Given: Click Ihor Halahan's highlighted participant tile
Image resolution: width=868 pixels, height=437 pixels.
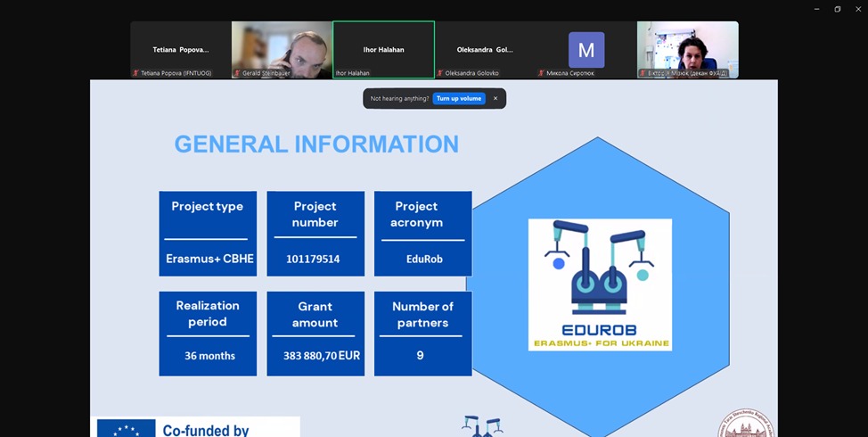Looking at the screenshot, I should [x=383, y=50].
